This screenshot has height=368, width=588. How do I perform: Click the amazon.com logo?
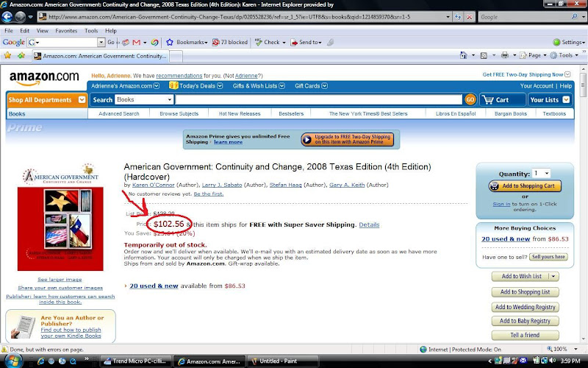44,78
